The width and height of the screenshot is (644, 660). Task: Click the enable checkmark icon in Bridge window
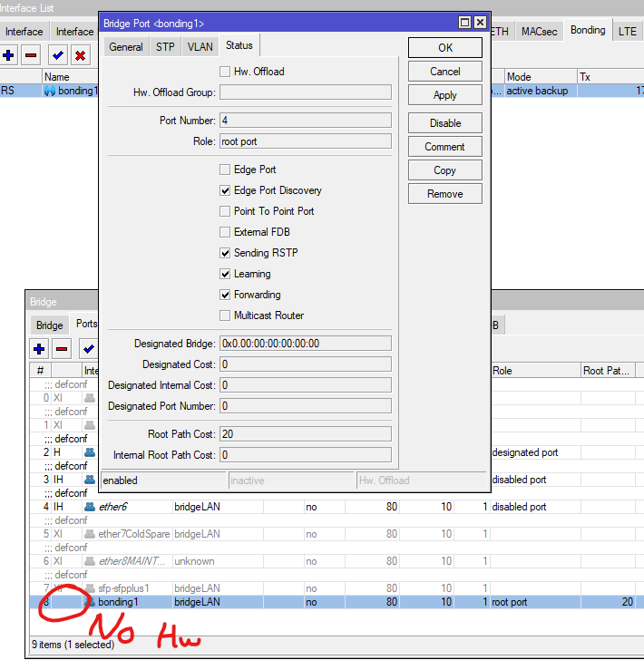[89, 349]
